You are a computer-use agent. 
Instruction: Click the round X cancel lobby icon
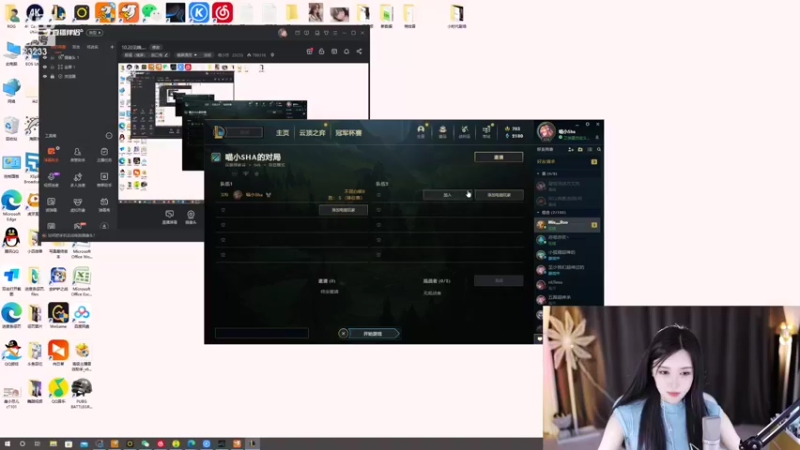343,333
